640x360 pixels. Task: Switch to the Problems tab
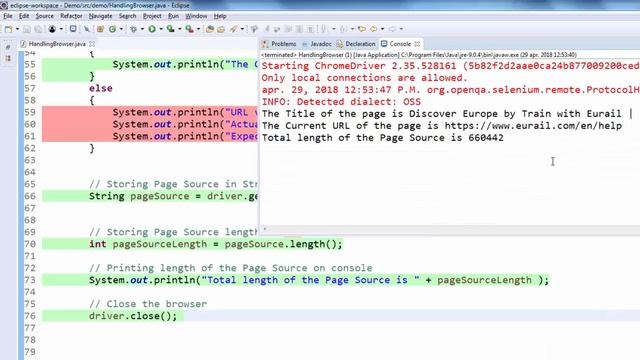280,44
